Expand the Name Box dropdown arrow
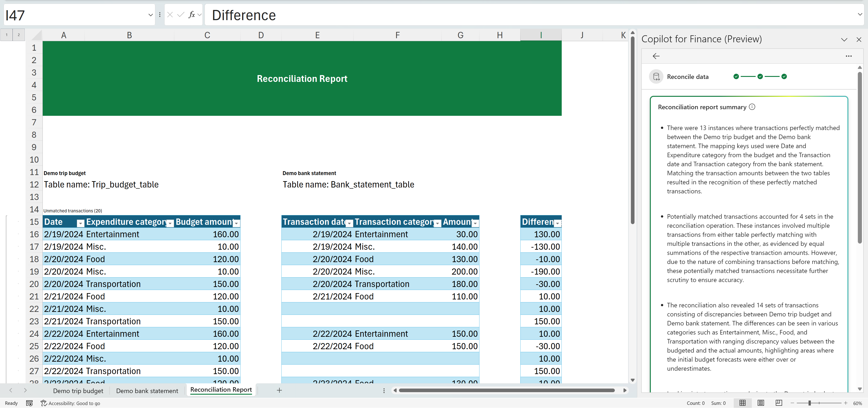Viewport: 868px width, 408px height. (150, 15)
